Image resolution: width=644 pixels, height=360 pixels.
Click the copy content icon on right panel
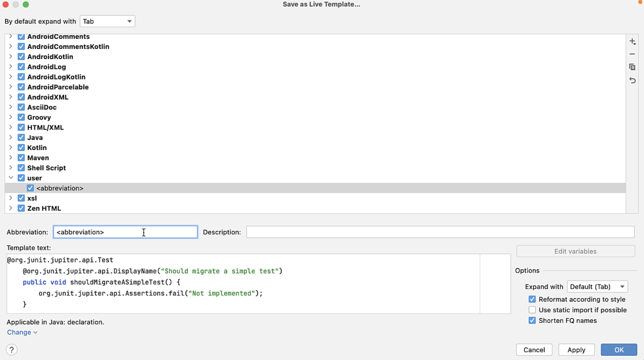pos(633,67)
